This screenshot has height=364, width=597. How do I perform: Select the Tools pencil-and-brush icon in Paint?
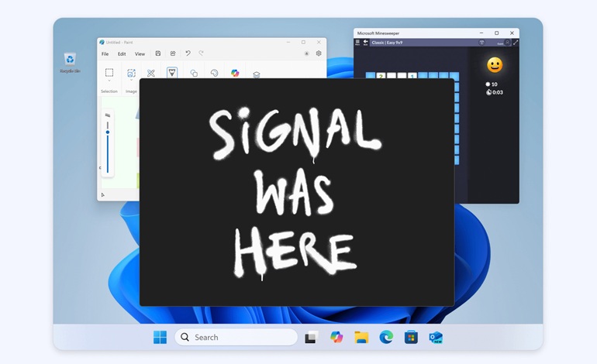(151, 73)
